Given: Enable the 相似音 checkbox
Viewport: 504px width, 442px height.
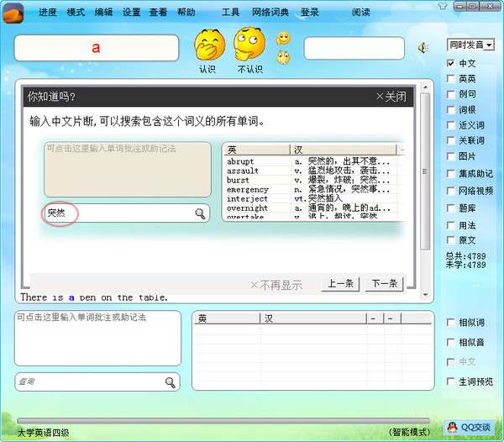Looking at the screenshot, I should point(450,342).
